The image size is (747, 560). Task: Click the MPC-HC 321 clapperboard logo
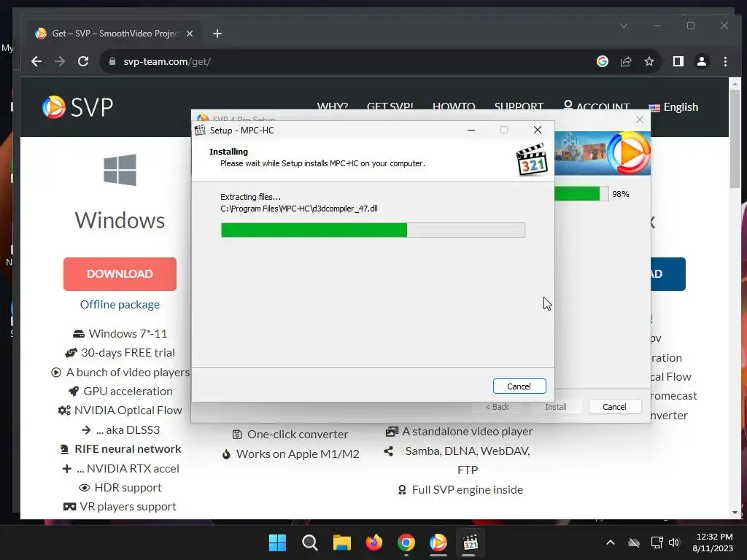532,160
